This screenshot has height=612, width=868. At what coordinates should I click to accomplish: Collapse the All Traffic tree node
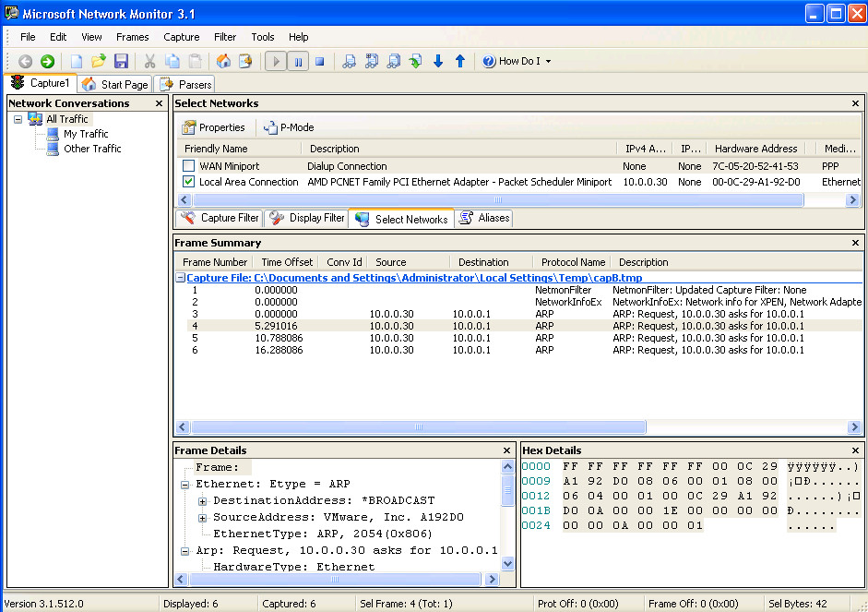(18, 119)
